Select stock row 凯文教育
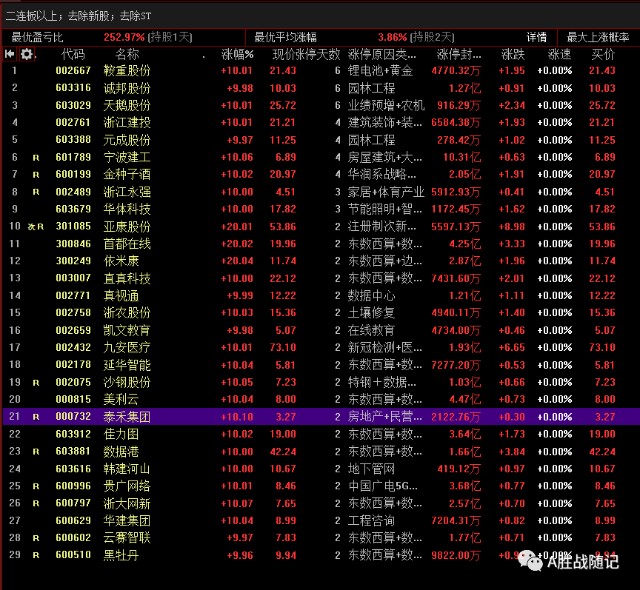The image size is (640, 590). point(320,330)
